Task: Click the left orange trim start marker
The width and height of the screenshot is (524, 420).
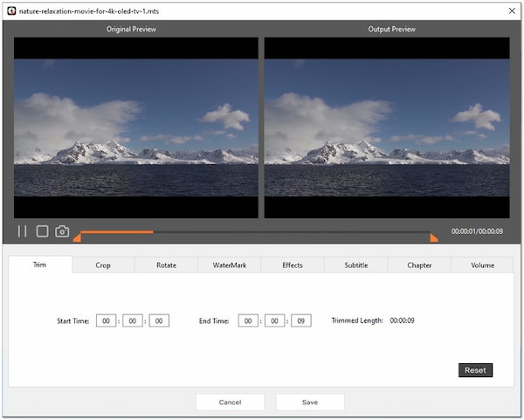Action: coord(77,238)
